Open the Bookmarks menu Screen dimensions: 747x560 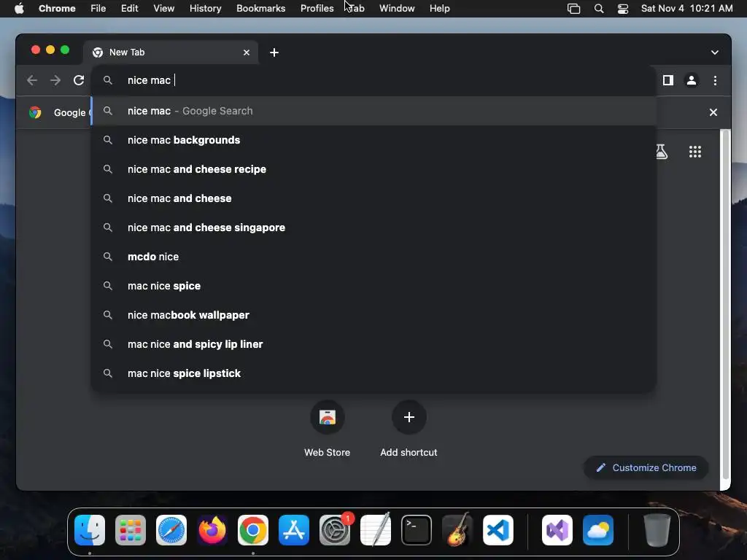click(260, 8)
